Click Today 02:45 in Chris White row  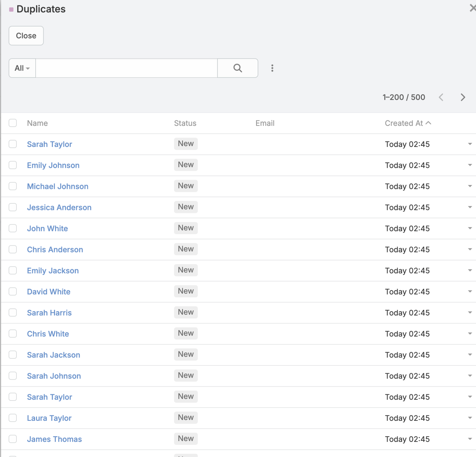(x=407, y=334)
